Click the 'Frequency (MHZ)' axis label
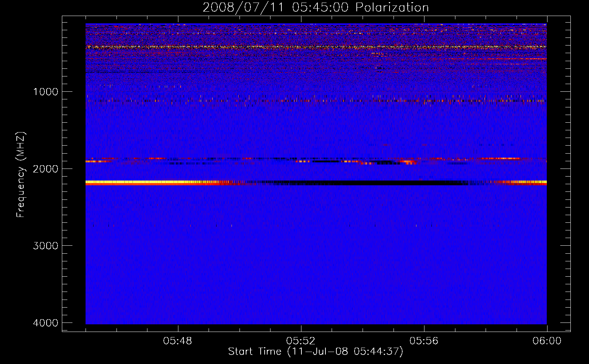The height and width of the screenshot is (364, 589). pyautogui.click(x=21, y=175)
